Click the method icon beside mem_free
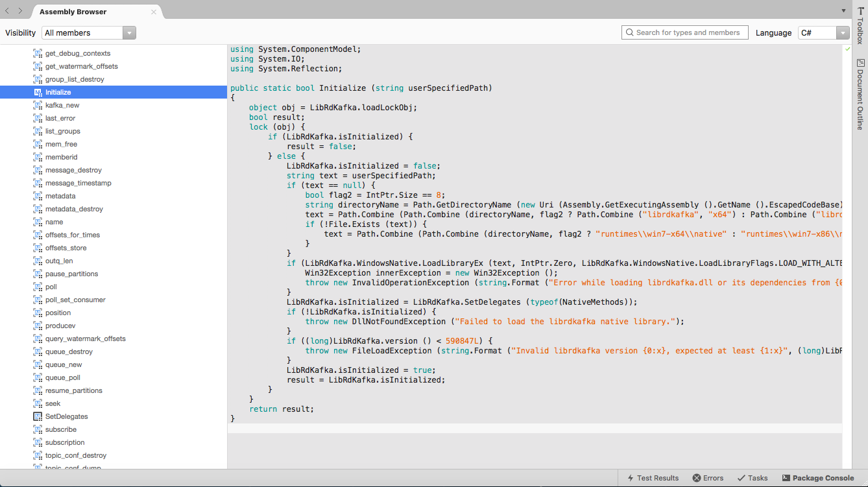868x487 pixels. 38,144
